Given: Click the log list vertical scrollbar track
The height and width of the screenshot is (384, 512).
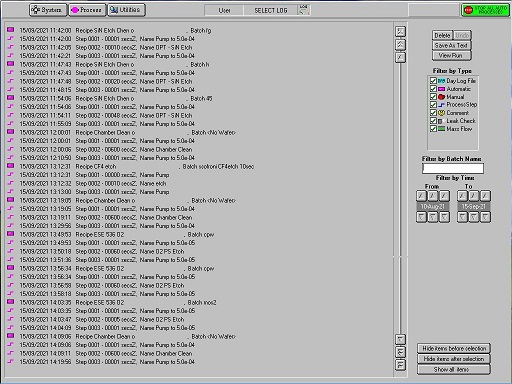Looking at the screenshot, I should [x=400, y=198].
